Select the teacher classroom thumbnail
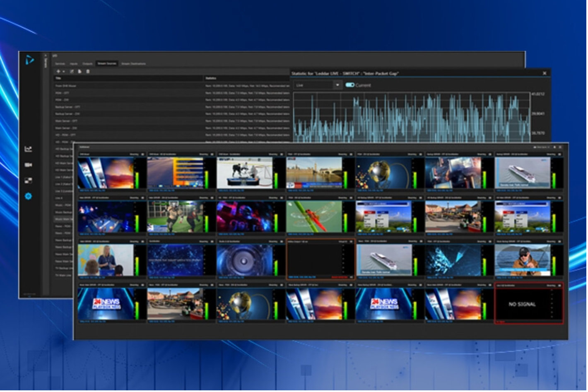Viewport: 588px width, 392px height. tap(106, 260)
